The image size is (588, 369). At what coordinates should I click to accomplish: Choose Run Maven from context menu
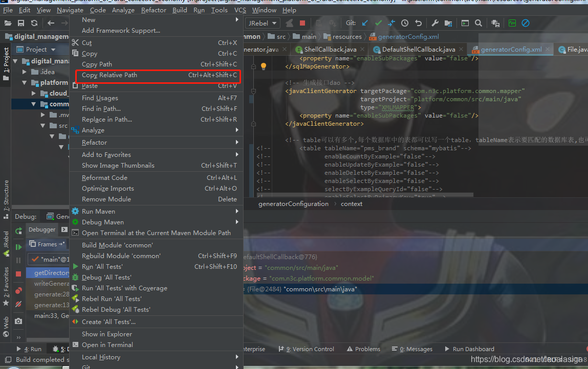point(157,211)
